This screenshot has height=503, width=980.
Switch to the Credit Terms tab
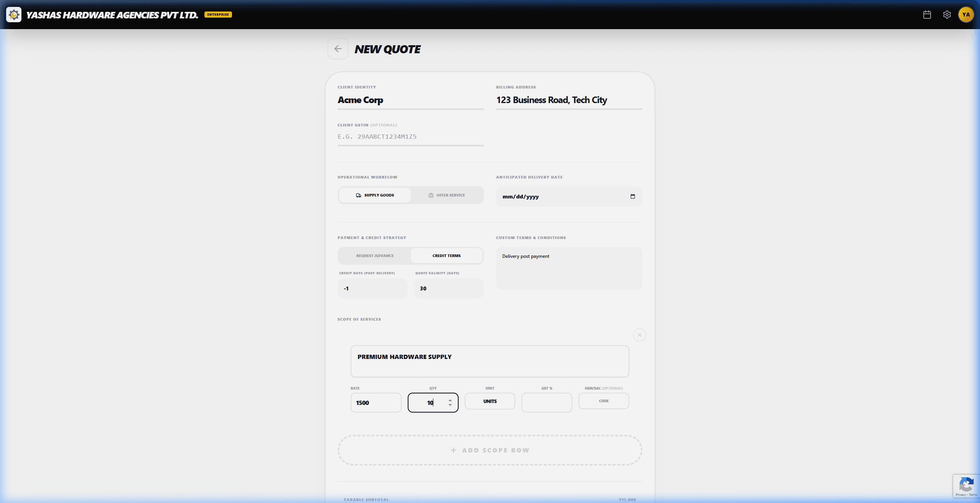446,256
